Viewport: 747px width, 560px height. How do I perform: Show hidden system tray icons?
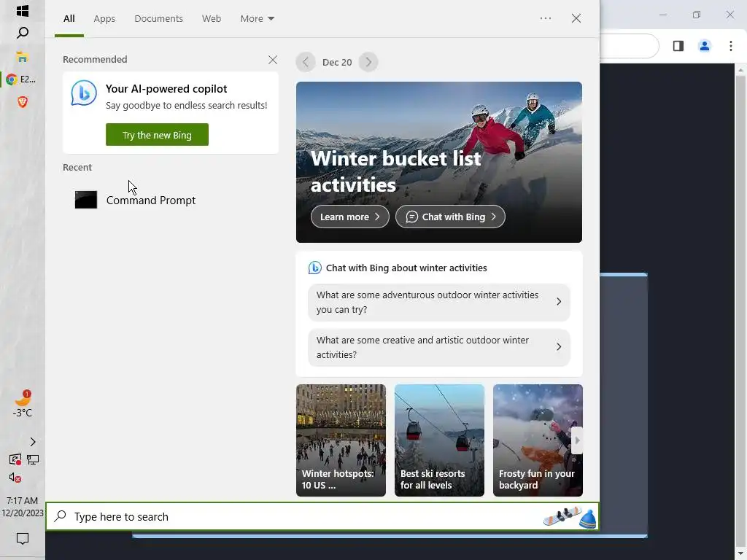click(32, 442)
